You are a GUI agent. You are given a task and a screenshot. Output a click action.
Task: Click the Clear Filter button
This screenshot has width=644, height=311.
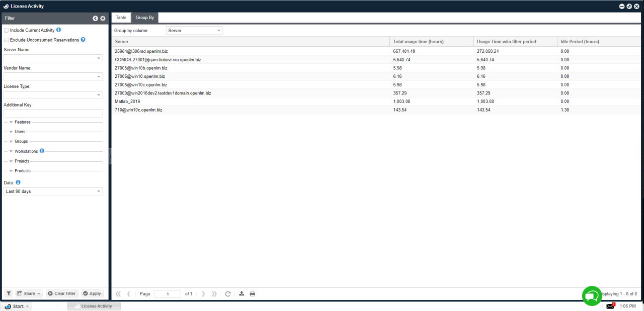(x=62, y=293)
